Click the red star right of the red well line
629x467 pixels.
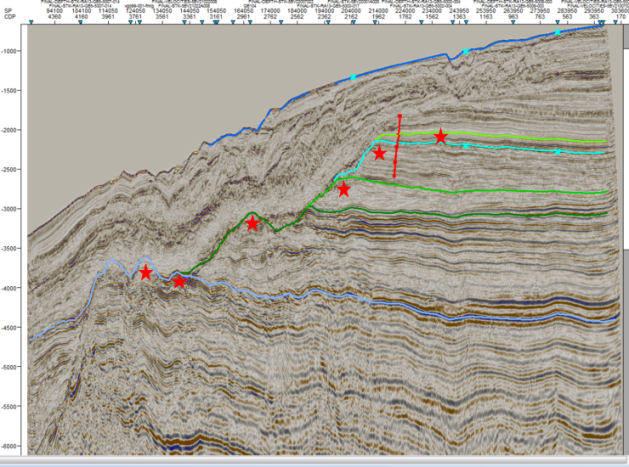pos(441,136)
